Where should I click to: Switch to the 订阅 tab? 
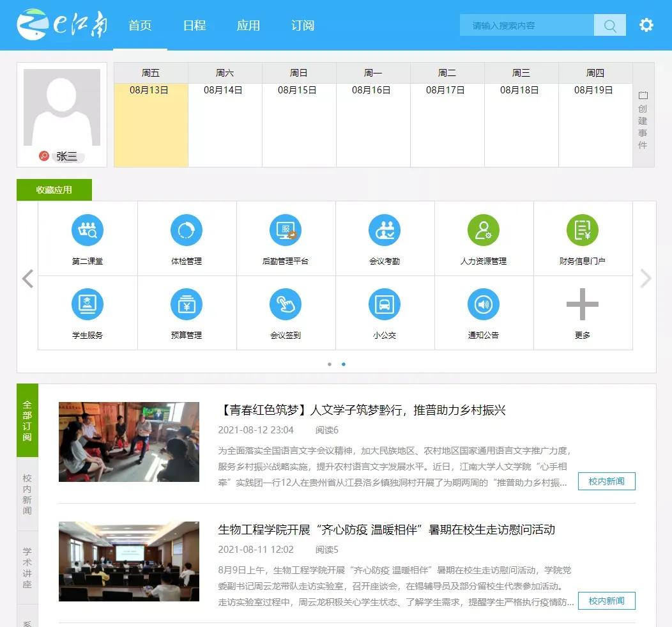(302, 26)
